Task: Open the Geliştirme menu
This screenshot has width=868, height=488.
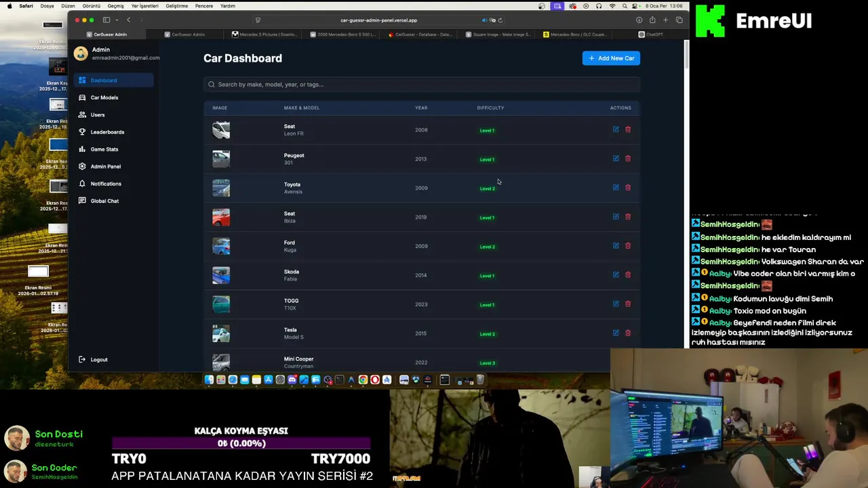Action: [177, 6]
